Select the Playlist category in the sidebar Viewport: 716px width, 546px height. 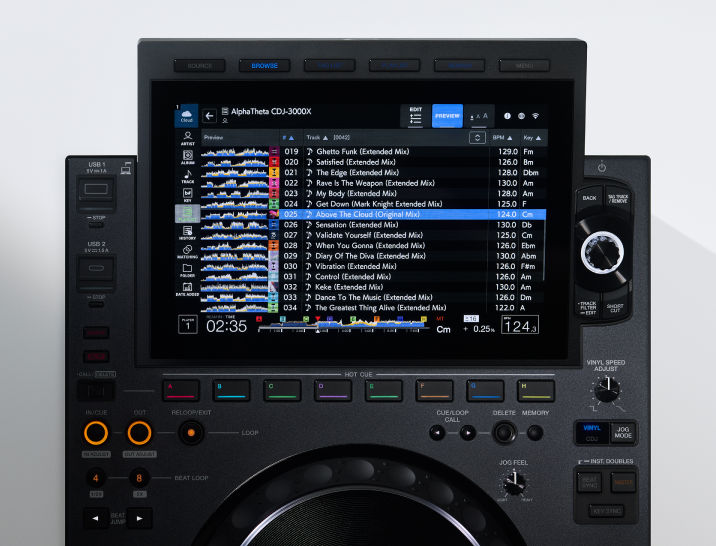187,213
